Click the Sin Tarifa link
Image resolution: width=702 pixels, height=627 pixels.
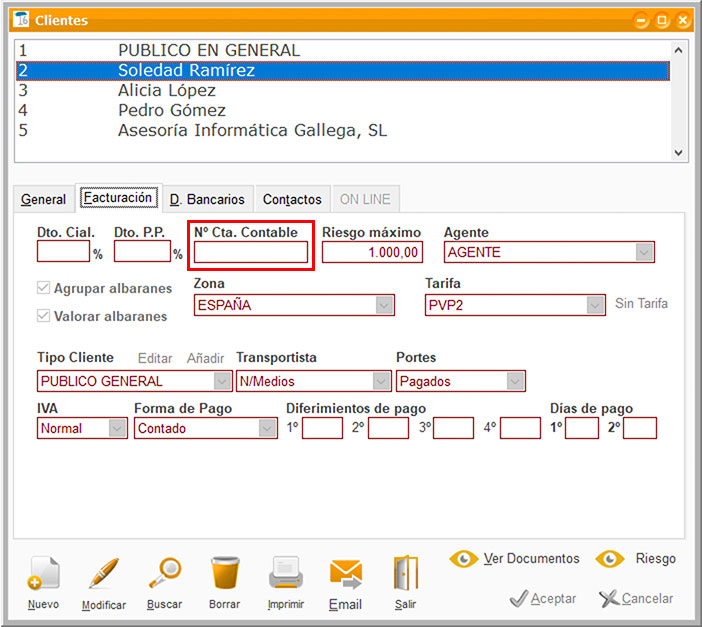641,303
